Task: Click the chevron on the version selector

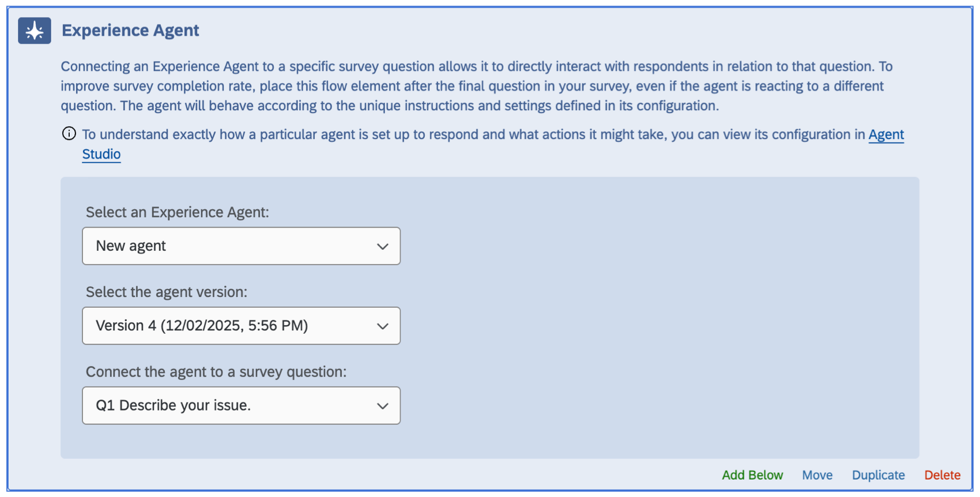Action: coord(383,325)
